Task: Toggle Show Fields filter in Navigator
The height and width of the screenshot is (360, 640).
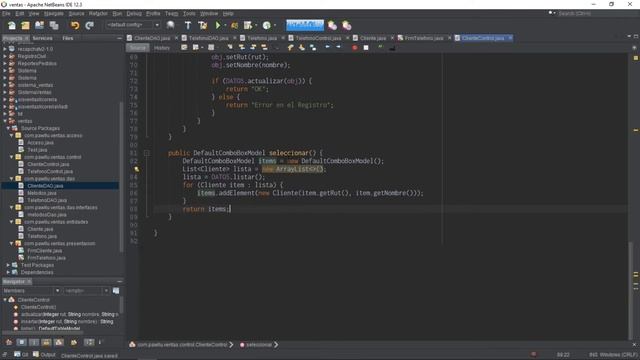Action: (22, 342)
